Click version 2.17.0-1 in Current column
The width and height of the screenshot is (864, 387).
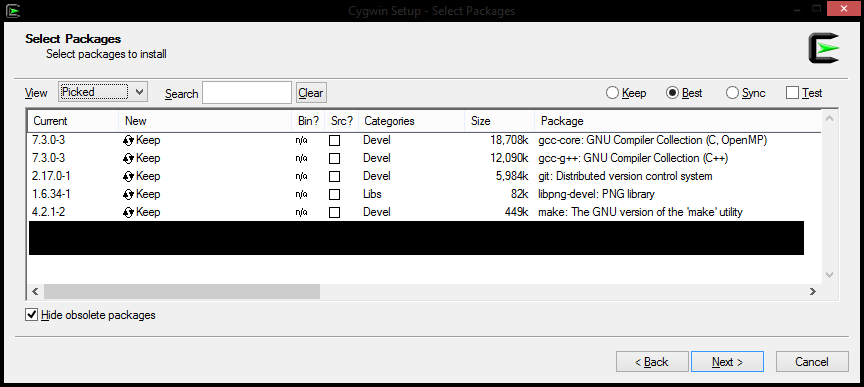(50, 176)
